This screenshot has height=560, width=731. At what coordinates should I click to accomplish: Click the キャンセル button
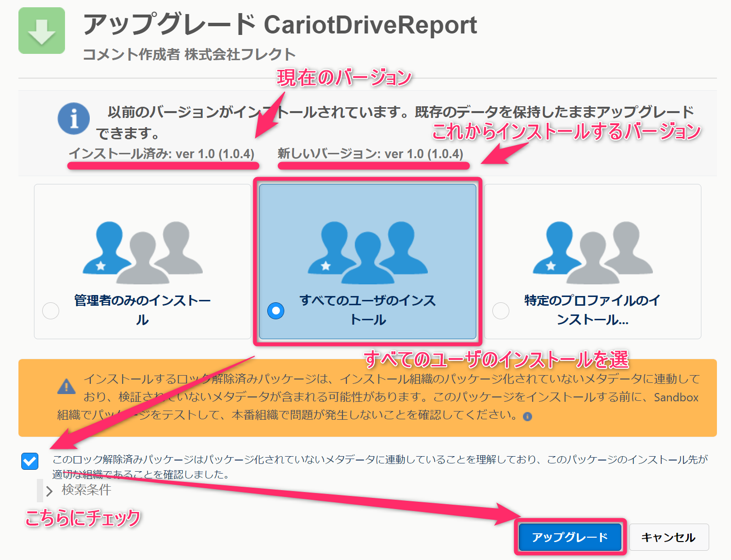coord(668,537)
